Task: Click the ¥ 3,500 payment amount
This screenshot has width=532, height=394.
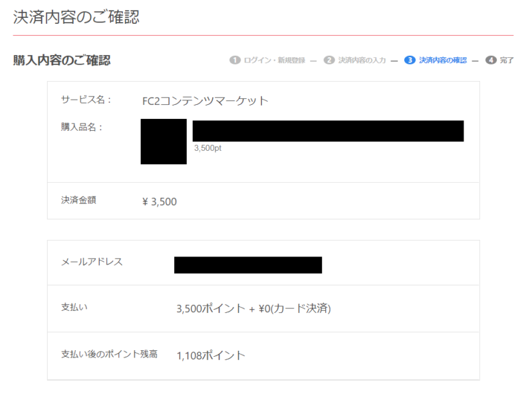Action: (x=160, y=202)
